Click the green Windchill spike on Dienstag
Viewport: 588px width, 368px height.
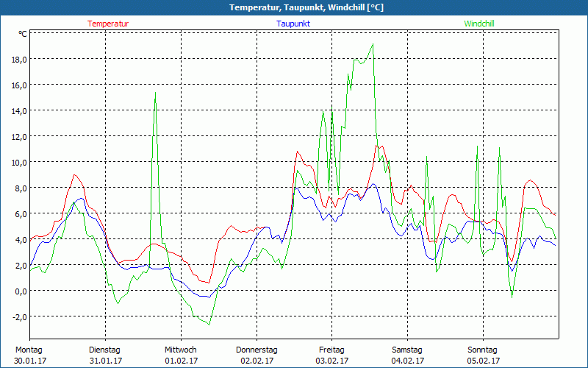click(155, 93)
